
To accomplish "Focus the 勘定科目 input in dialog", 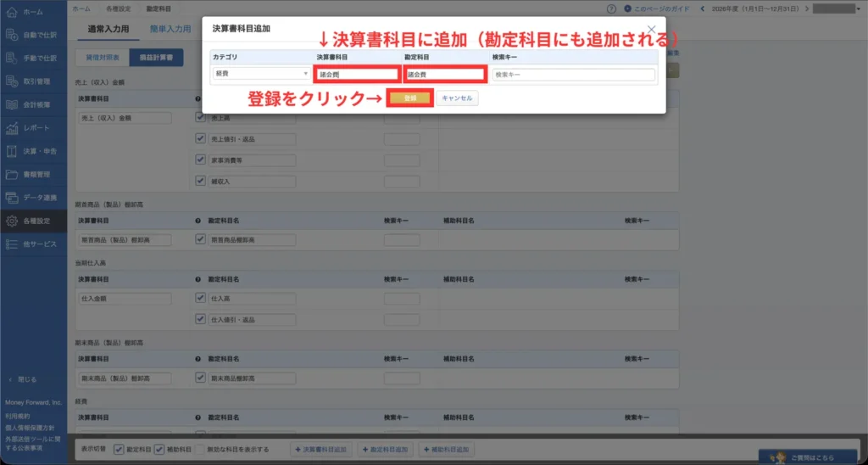I will point(445,75).
